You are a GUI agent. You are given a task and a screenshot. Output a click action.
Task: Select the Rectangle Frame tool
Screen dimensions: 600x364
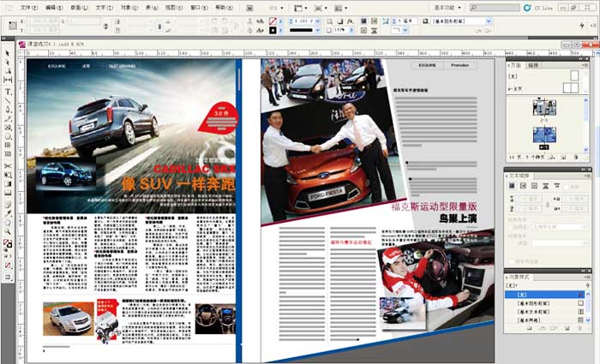click(7, 128)
